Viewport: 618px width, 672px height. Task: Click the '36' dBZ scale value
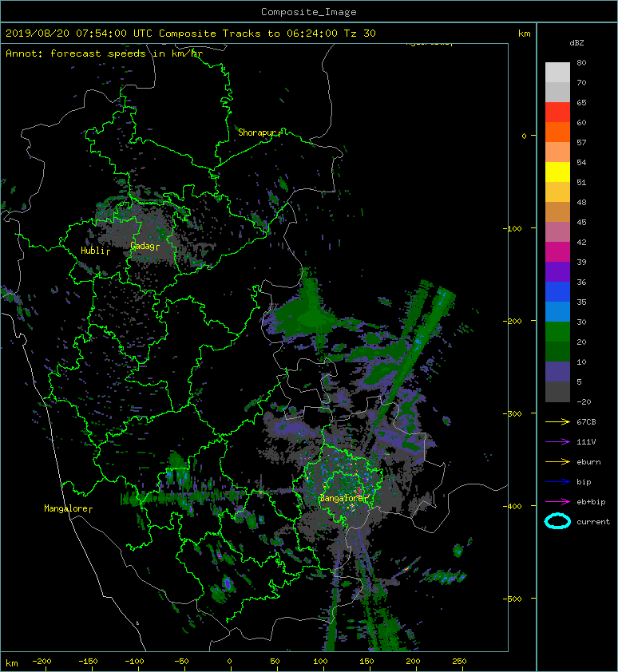coord(581,282)
